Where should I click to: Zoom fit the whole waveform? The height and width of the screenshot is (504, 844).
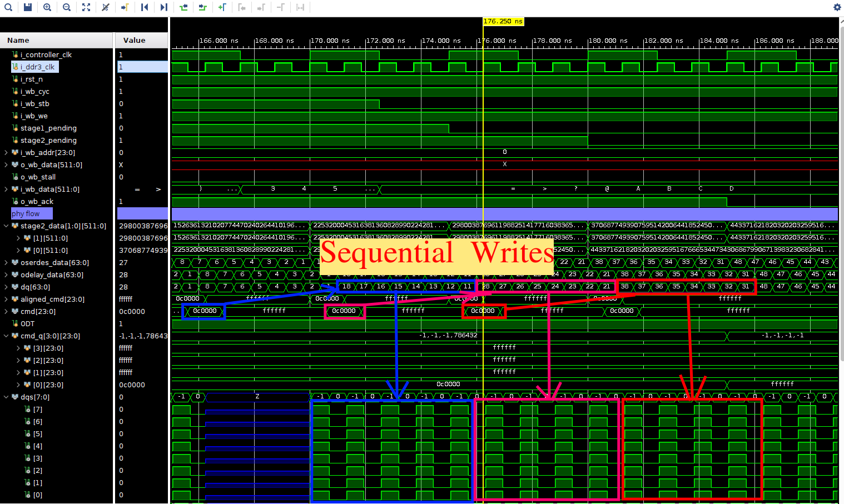pos(86,7)
